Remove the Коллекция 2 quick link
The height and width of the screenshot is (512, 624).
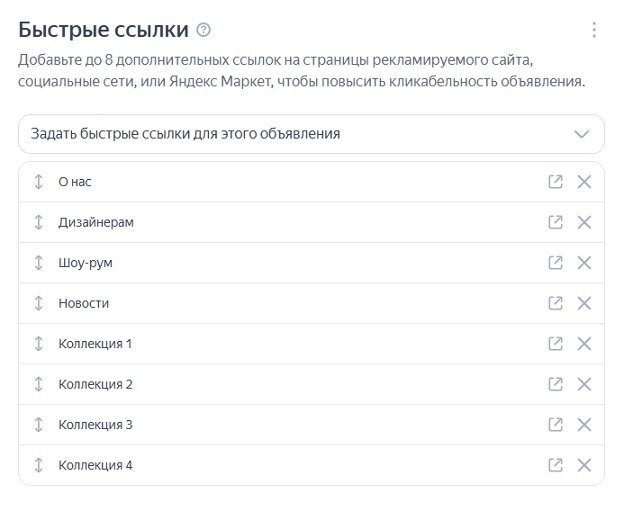tap(585, 384)
